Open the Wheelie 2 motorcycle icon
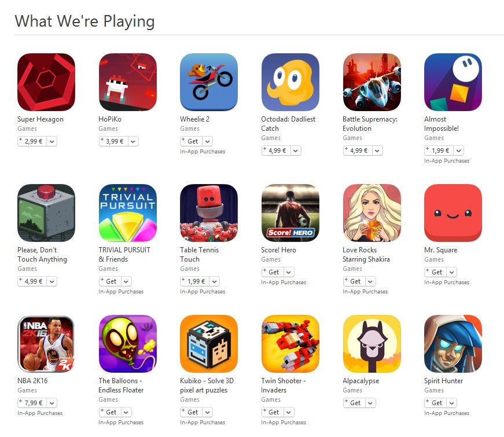The width and height of the screenshot is (504, 437). pos(209,82)
